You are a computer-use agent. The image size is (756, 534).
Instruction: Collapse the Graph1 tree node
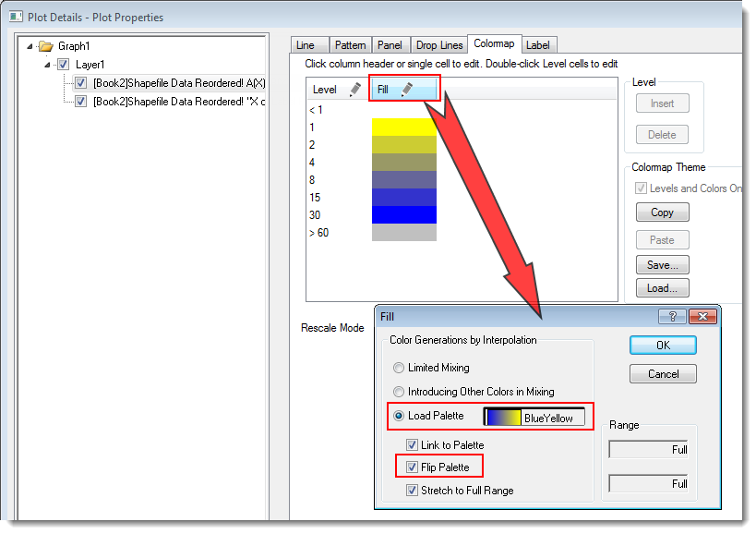[x=30, y=46]
